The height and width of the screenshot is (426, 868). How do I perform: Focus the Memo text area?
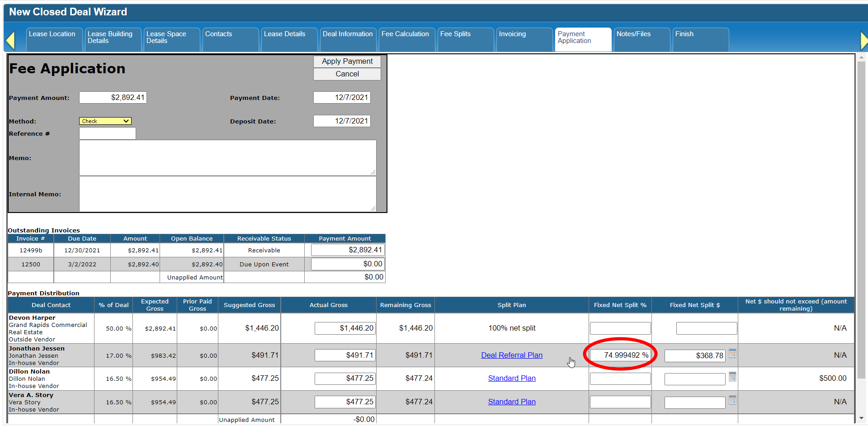[x=227, y=158]
